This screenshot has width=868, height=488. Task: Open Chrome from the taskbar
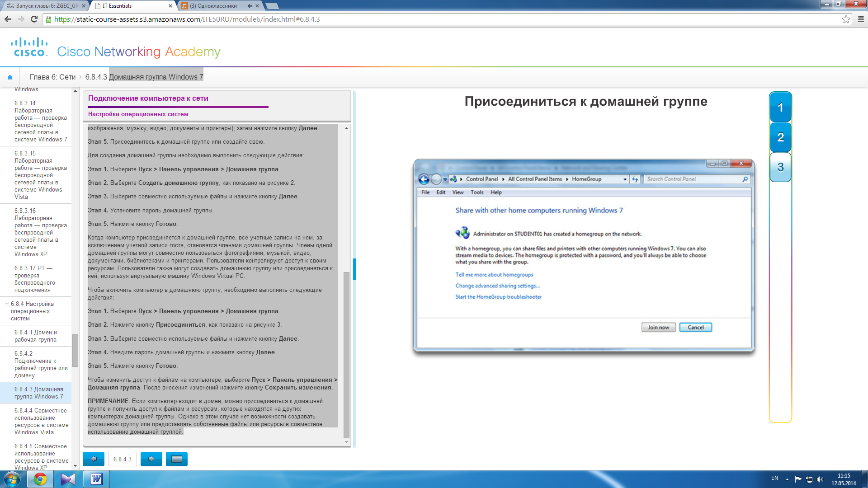coord(40,479)
